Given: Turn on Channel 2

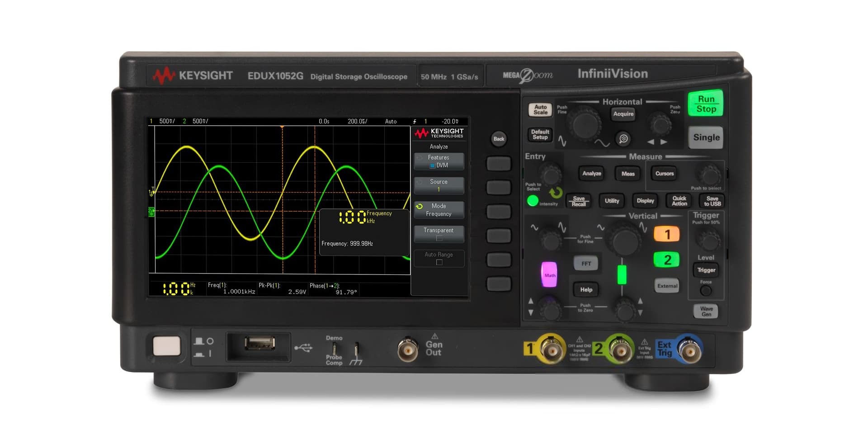Looking at the screenshot, I should pos(667,260).
